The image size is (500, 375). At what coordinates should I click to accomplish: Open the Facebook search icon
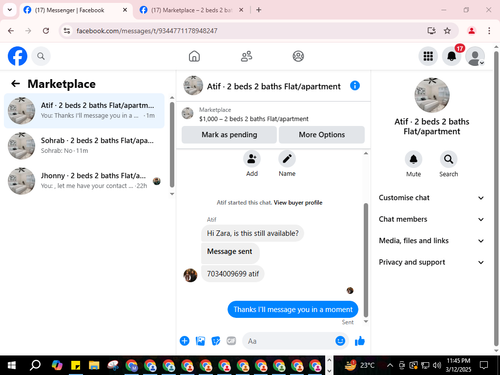41,56
